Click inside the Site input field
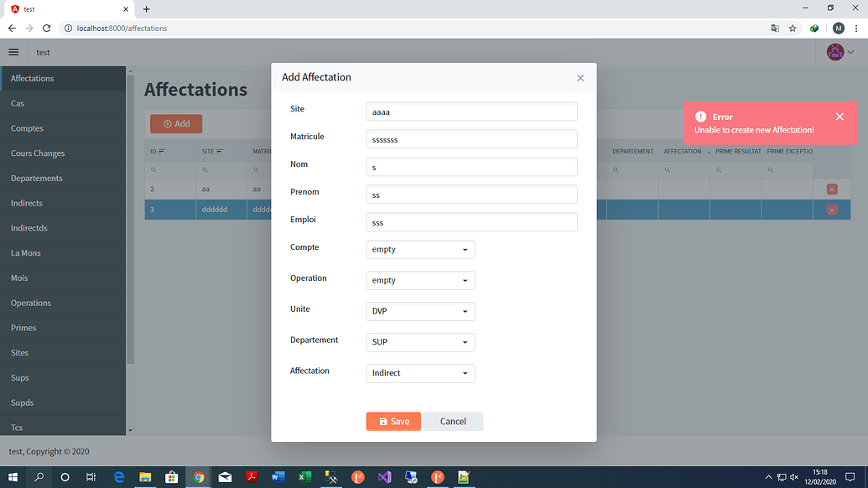Image resolution: width=868 pixels, height=488 pixels. coord(470,111)
